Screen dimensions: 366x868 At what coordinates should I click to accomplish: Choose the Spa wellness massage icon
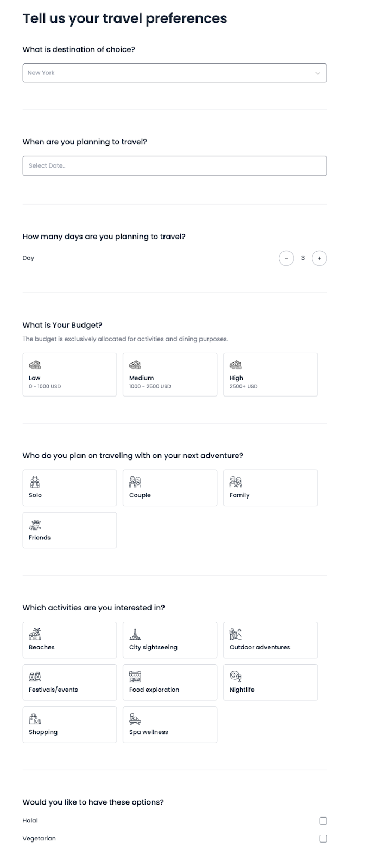pyautogui.click(x=135, y=718)
